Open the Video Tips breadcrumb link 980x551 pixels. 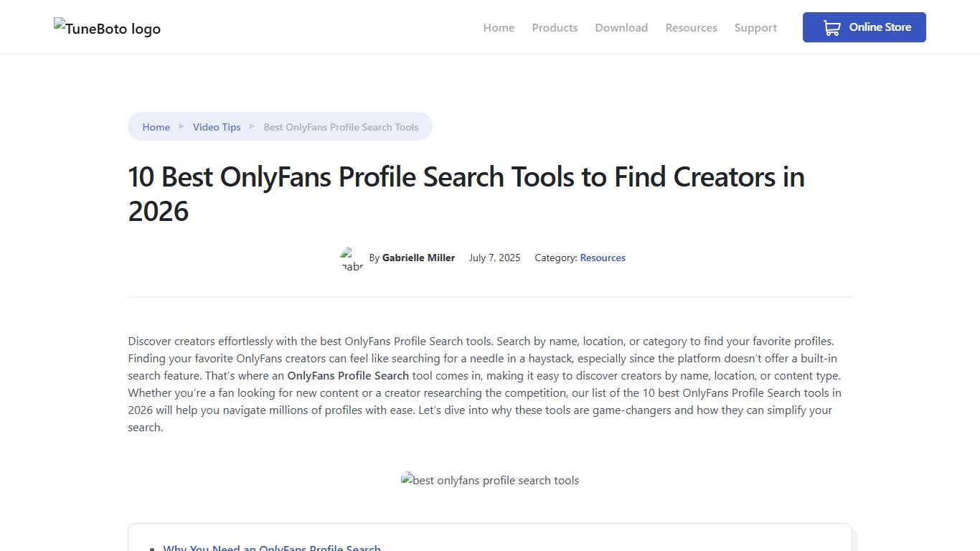pos(217,126)
